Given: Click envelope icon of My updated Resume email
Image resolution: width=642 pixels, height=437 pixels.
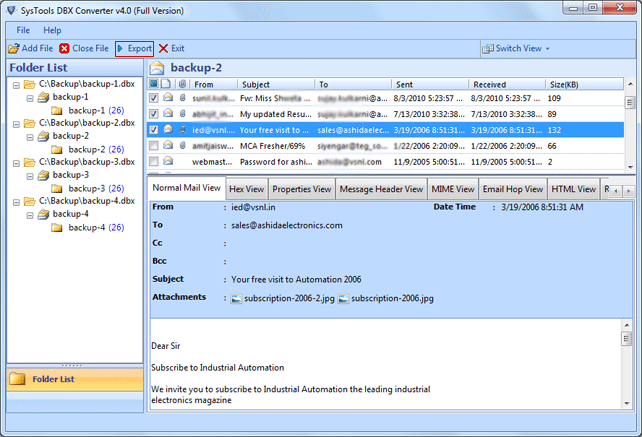Looking at the screenshot, I should 168,113.
